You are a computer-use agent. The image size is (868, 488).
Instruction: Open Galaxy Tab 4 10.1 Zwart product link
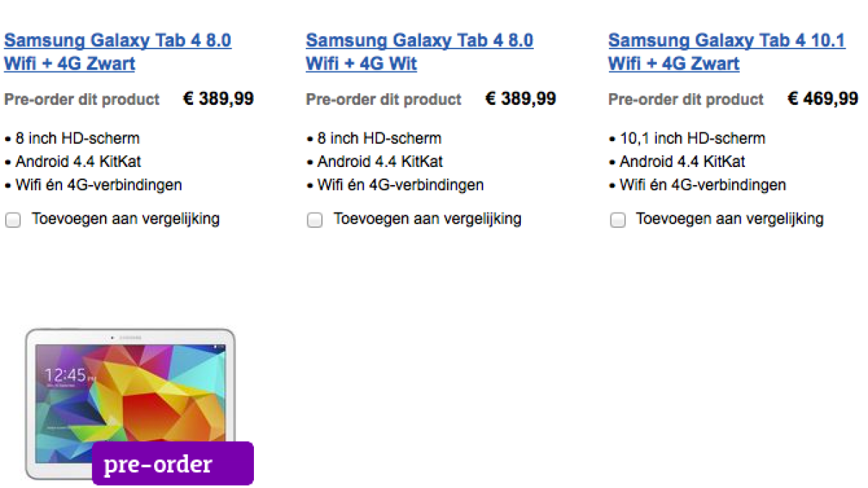tap(726, 41)
